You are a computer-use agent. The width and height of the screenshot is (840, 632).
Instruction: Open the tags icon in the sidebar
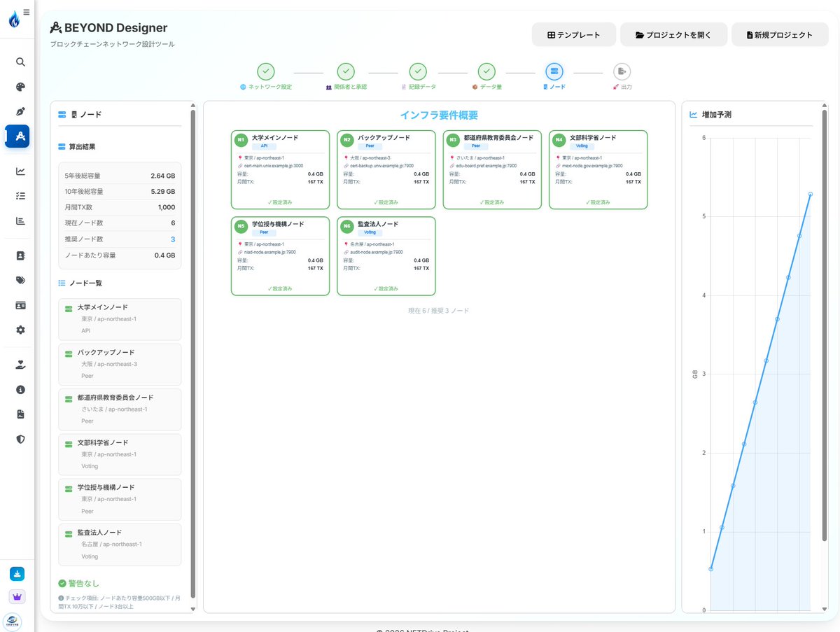20,281
